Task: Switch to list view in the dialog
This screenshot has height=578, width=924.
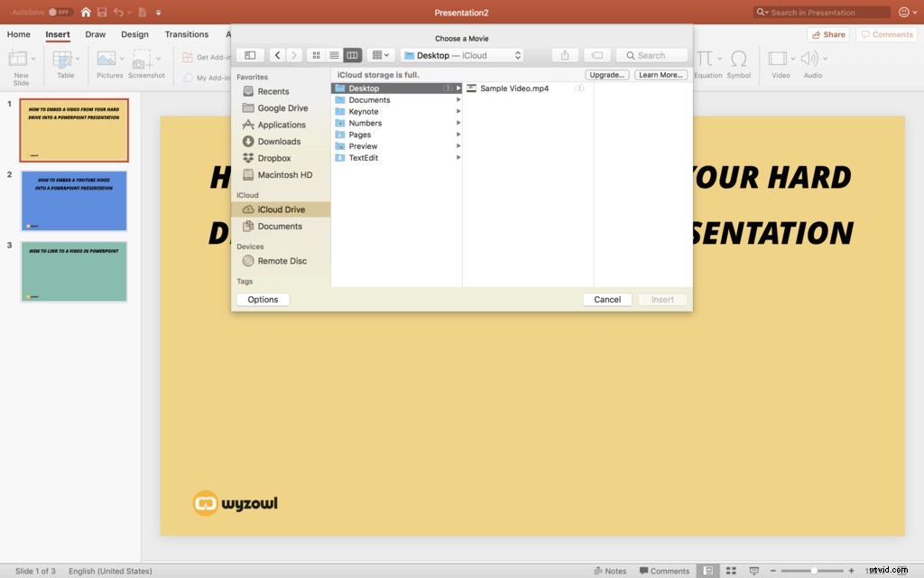Action: tap(335, 55)
